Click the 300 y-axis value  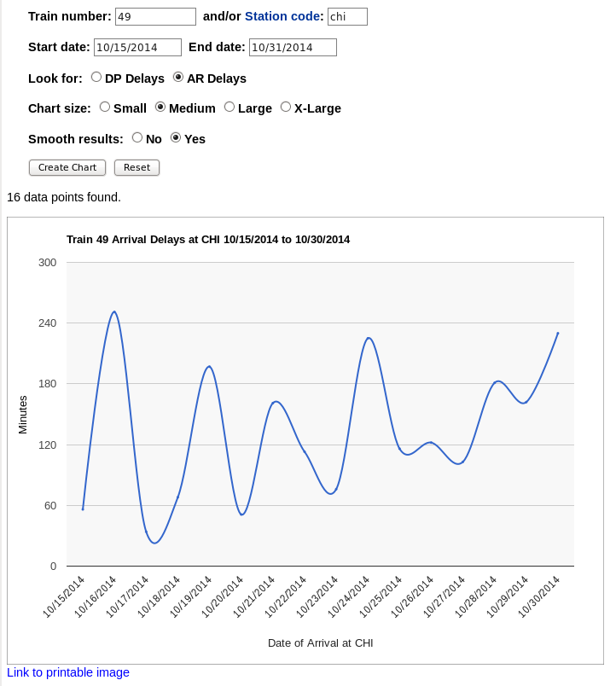click(x=47, y=263)
